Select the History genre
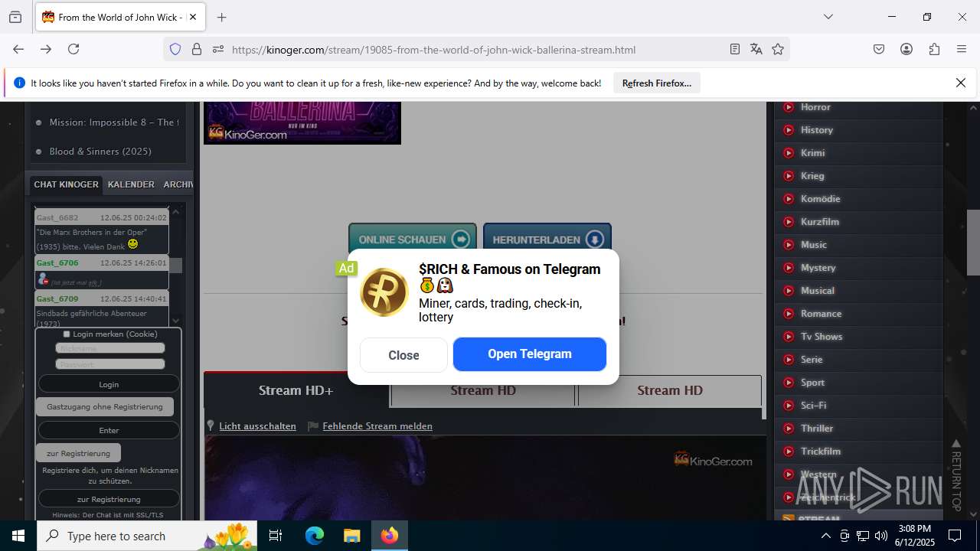 click(817, 130)
